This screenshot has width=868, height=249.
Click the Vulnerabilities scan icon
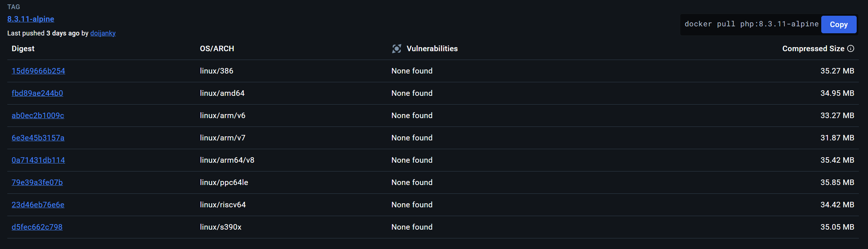pos(396,49)
